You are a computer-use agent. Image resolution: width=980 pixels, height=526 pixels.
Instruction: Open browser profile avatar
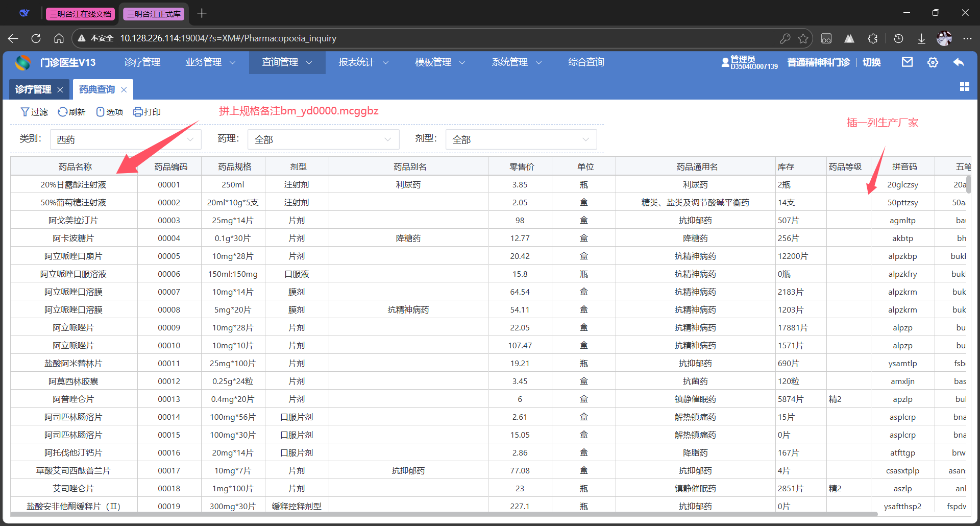944,38
